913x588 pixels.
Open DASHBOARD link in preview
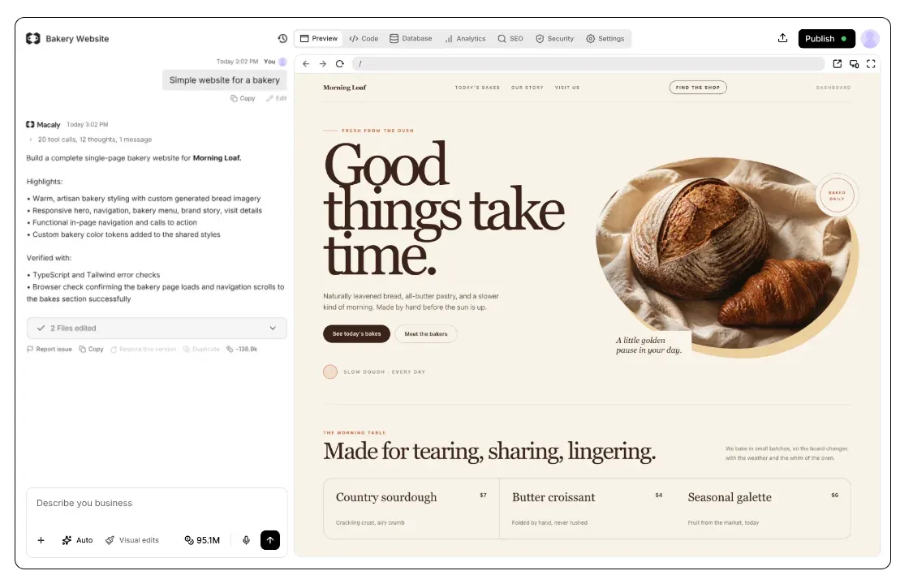click(x=833, y=88)
